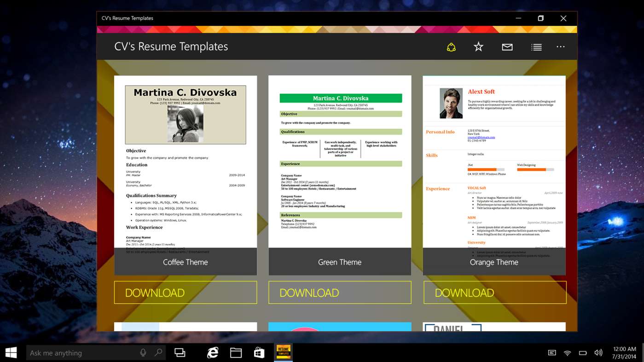Open File Explorer from taskbar
The image size is (644, 362).
pyautogui.click(x=236, y=353)
